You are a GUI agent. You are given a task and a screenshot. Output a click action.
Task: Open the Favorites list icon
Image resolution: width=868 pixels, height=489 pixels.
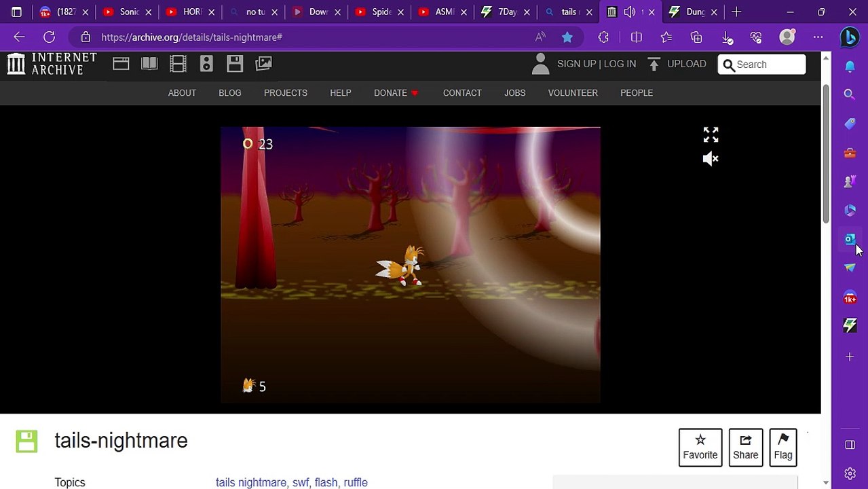666,37
